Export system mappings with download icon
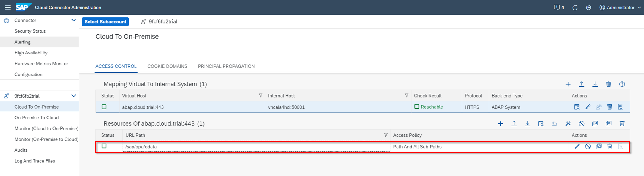 click(x=595, y=84)
